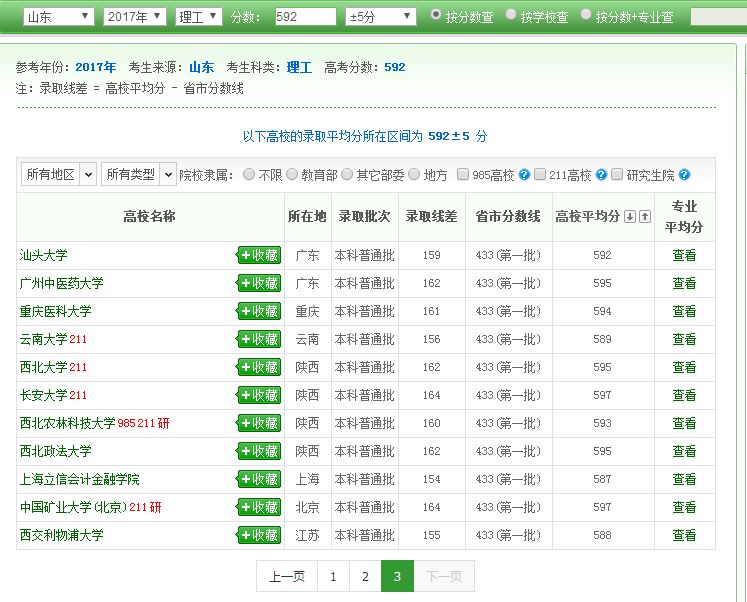The width and height of the screenshot is (747, 602).
Task: Add 西北农林科技大学 to favorites with 收藏
Action: pos(259,423)
